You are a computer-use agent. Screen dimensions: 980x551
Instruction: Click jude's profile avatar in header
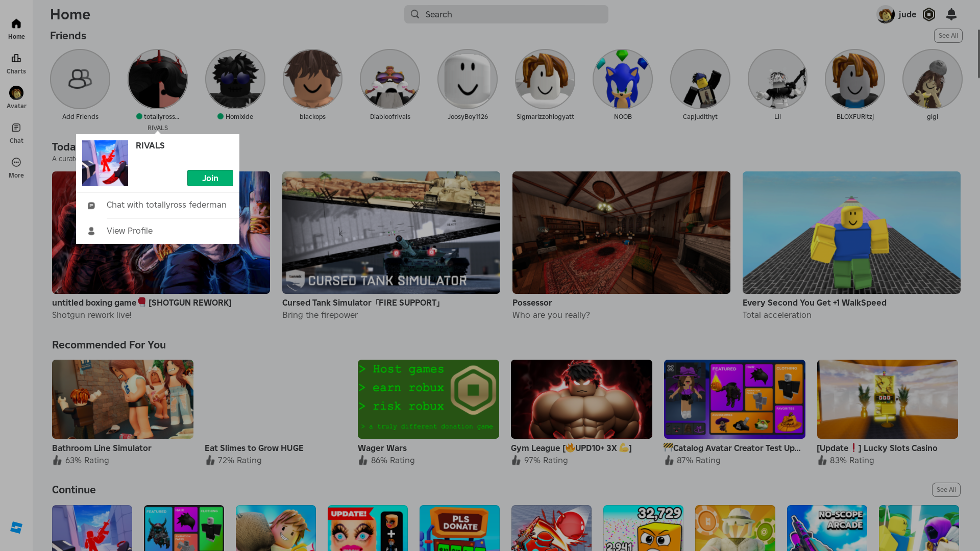coord(886,14)
